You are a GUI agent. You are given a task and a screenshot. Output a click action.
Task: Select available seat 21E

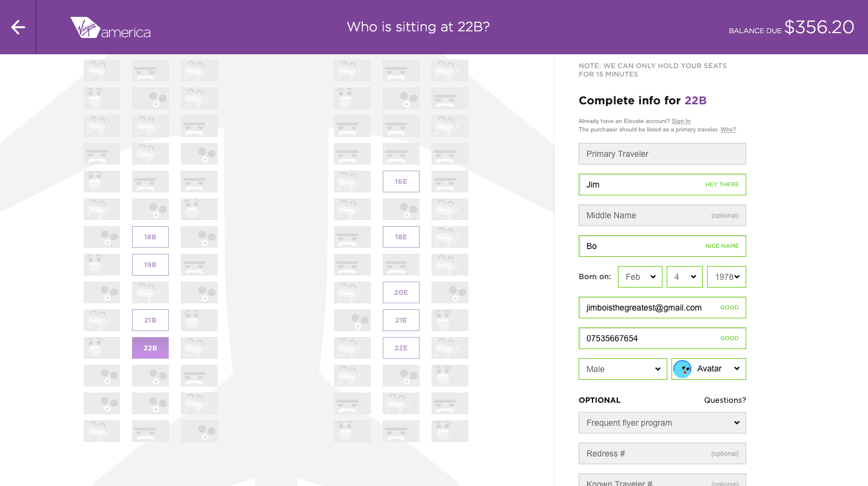coord(401,320)
